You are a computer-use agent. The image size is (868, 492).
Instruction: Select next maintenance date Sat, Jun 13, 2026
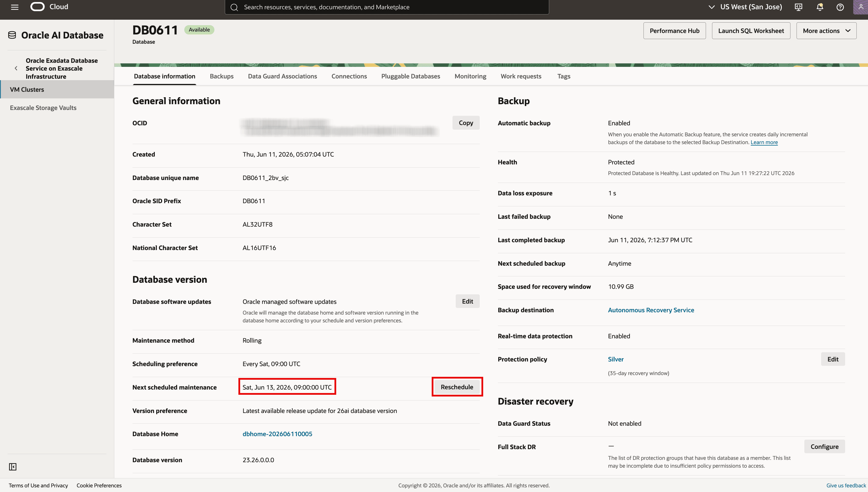[x=287, y=387]
